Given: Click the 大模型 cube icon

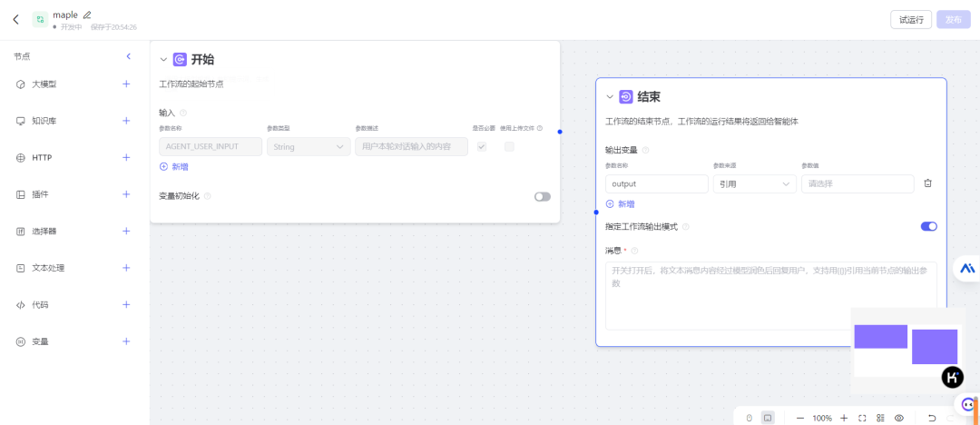Looking at the screenshot, I should (20, 84).
